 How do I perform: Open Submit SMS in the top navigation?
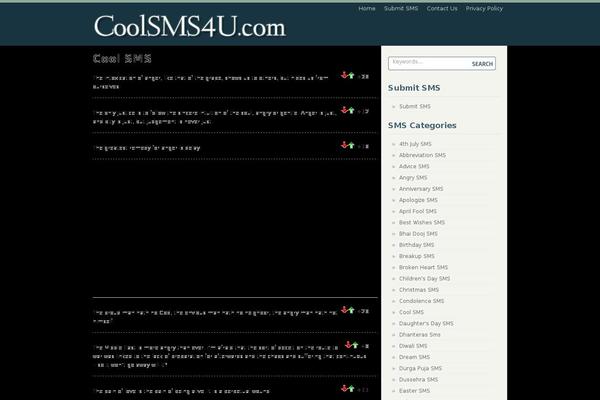point(401,8)
